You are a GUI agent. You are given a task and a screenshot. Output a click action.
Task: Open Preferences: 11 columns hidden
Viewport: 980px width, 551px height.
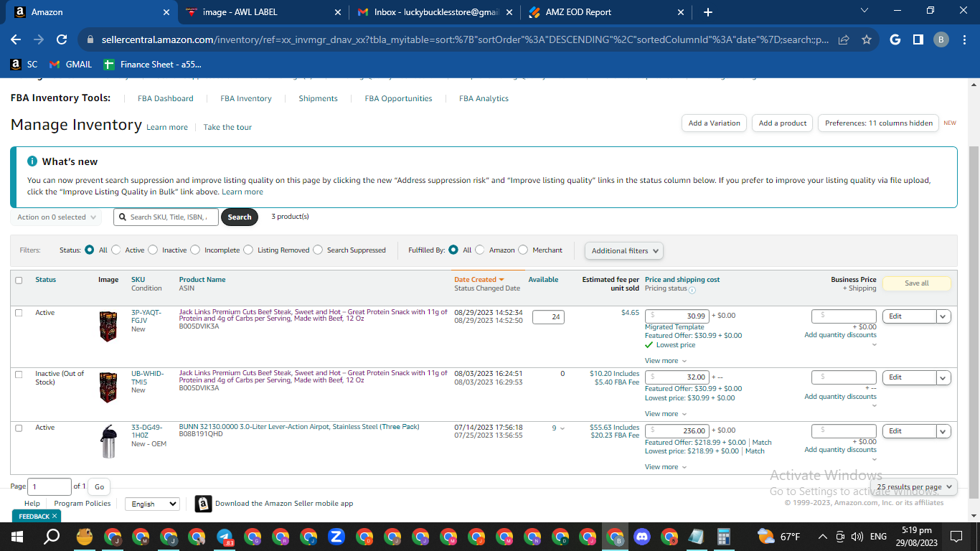click(879, 123)
